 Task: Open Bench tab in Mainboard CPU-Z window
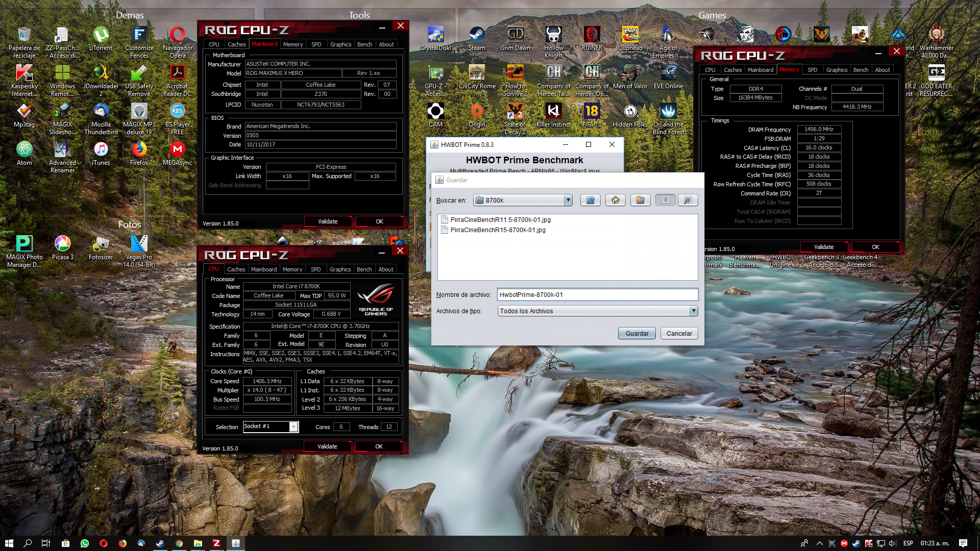coord(364,44)
